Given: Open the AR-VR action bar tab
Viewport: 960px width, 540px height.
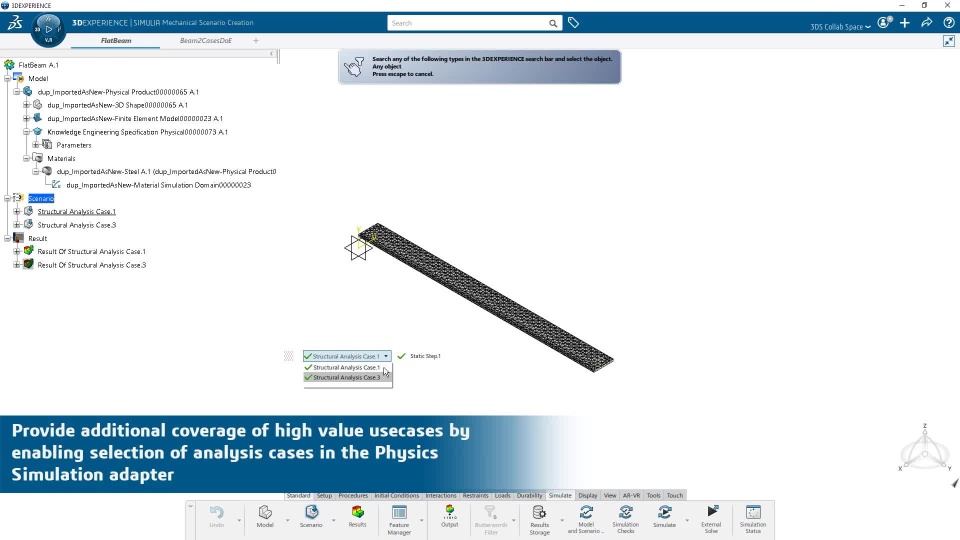Looking at the screenshot, I should pyautogui.click(x=631, y=495).
